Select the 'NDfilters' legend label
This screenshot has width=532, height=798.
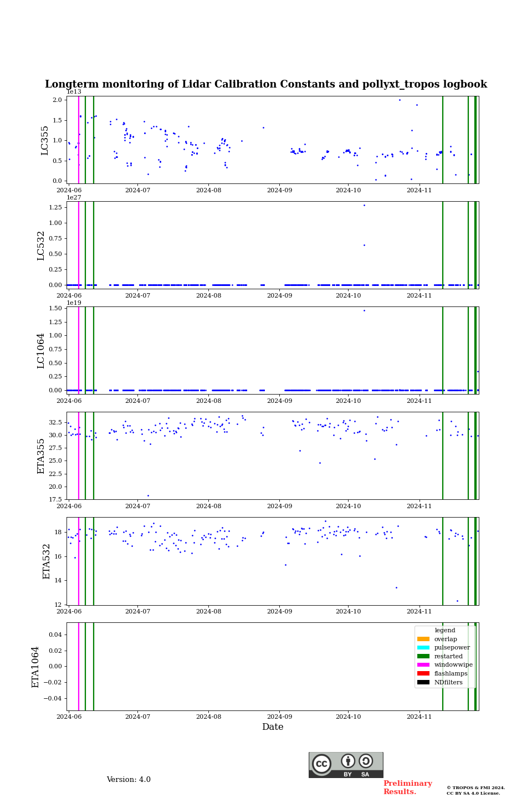[x=448, y=682]
